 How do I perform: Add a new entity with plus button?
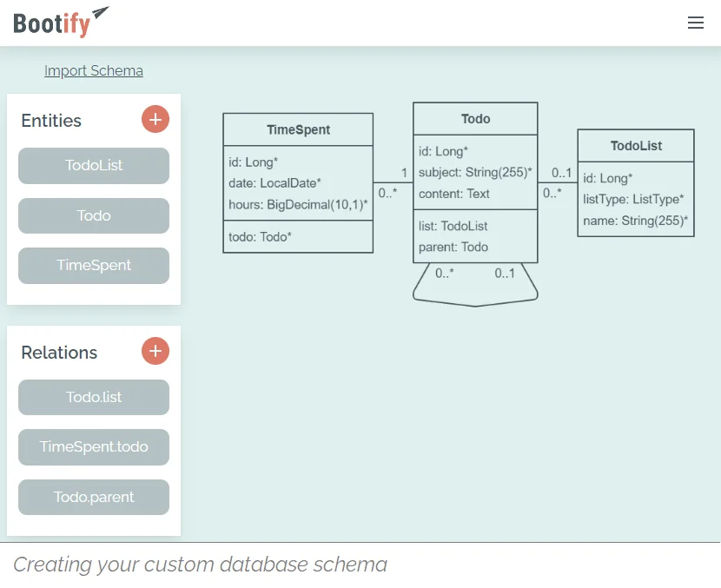pos(155,120)
